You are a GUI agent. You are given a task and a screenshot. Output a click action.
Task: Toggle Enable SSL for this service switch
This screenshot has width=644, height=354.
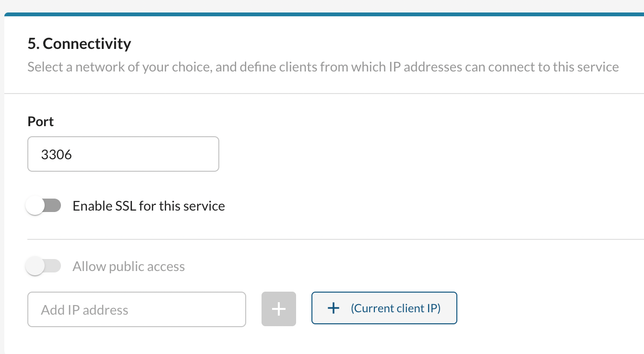[44, 206]
